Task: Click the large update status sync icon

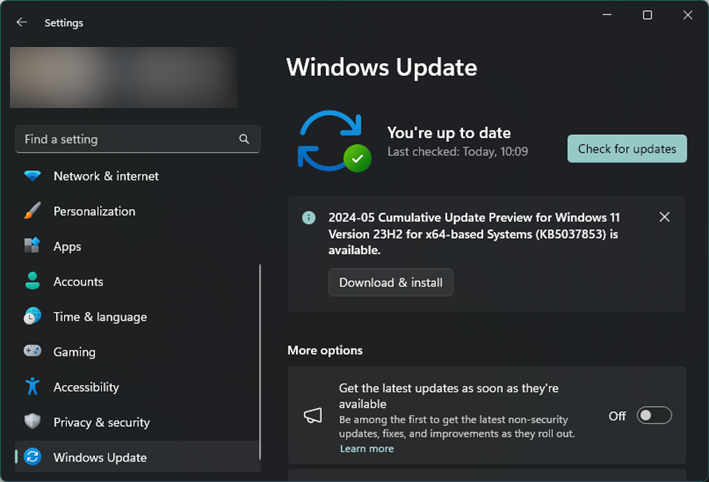Action: point(335,141)
